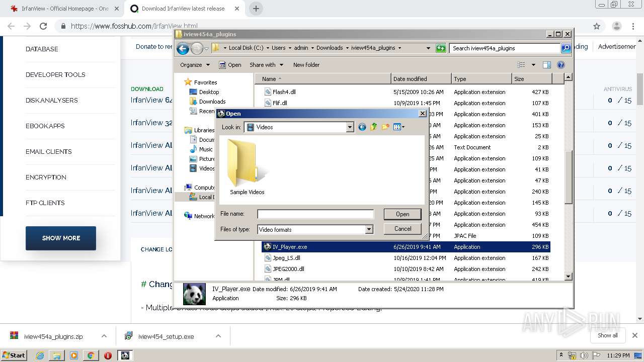
Task: Go up one level in Open dialog
Action: [x=373, y=127]
